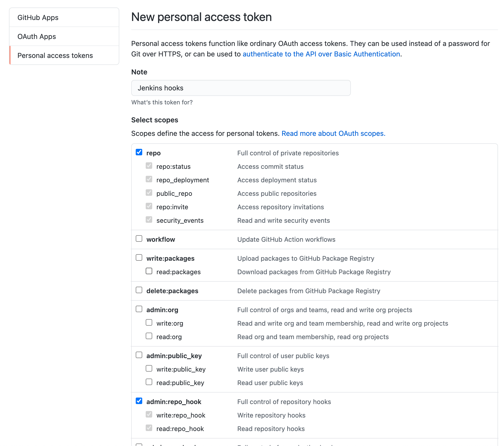Screen dimensions: 504x446
Task: Select the delete:packages scope
Action: point(139,290)
